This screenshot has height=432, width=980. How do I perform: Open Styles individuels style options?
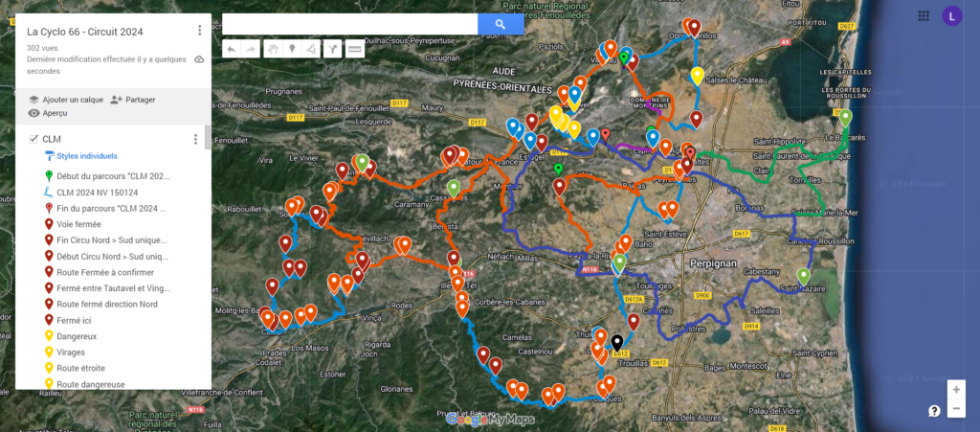(85, 156)
